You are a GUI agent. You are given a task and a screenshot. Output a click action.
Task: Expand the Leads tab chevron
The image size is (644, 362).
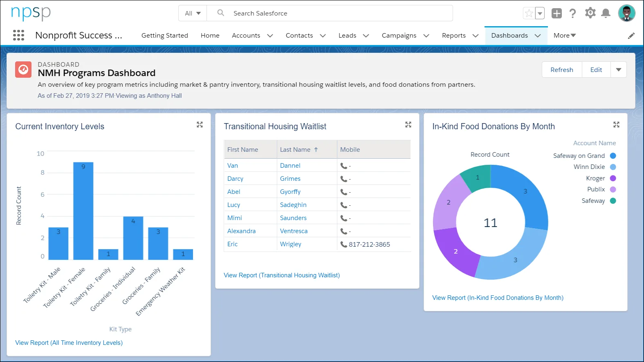[x=366, y=36]
